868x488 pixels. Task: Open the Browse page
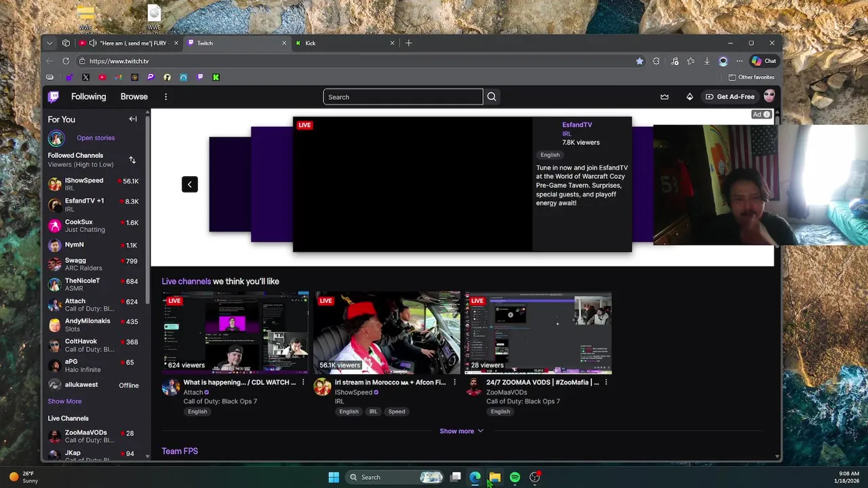(x=134, y=97)
